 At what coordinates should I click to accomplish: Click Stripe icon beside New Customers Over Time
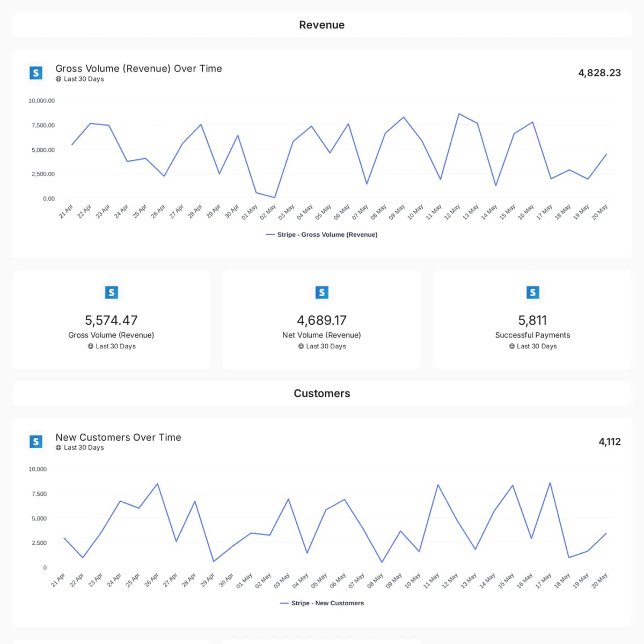36,442
